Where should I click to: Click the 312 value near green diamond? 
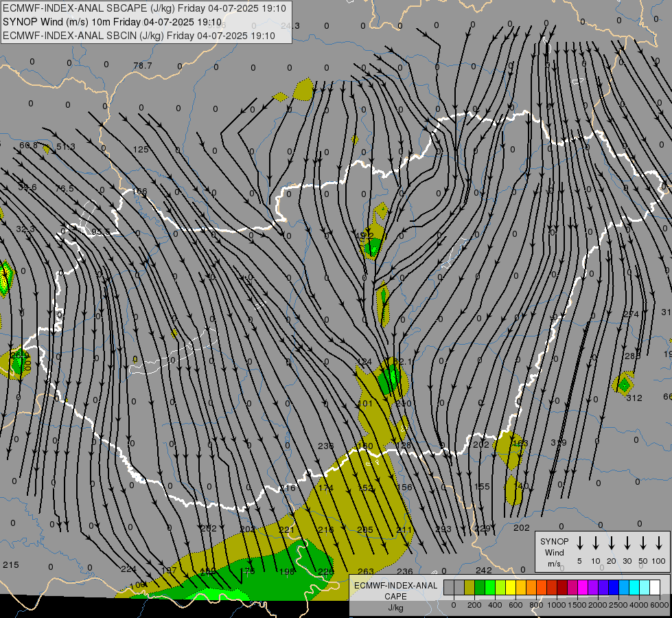[x=634, y=398]
